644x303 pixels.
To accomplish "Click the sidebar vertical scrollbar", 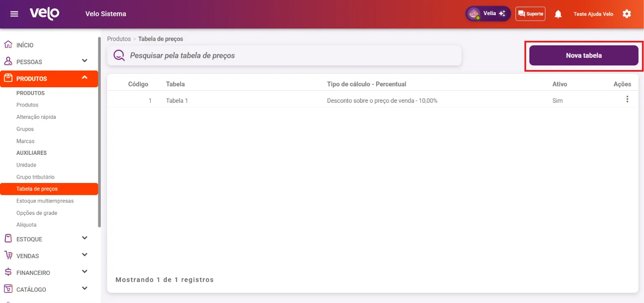I will (99, 132).
